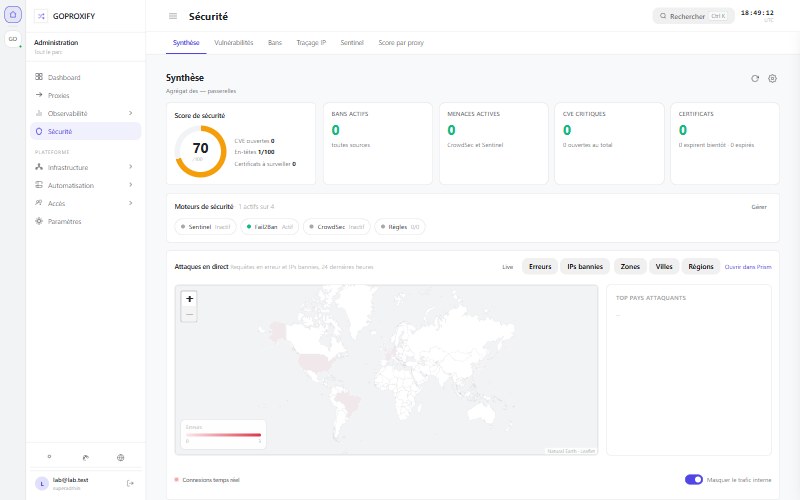Expand the Infrastructure chevron

point(131,167)
